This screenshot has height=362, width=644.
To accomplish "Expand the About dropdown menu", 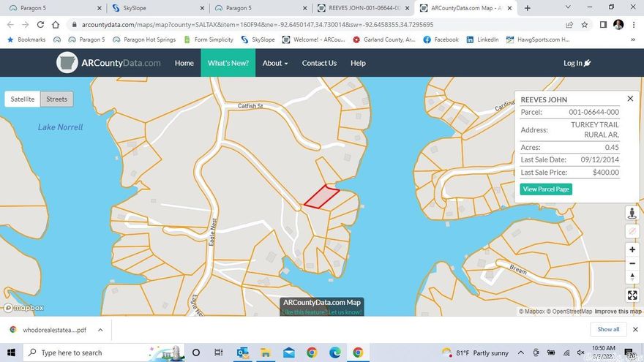I will pos(275,63).
